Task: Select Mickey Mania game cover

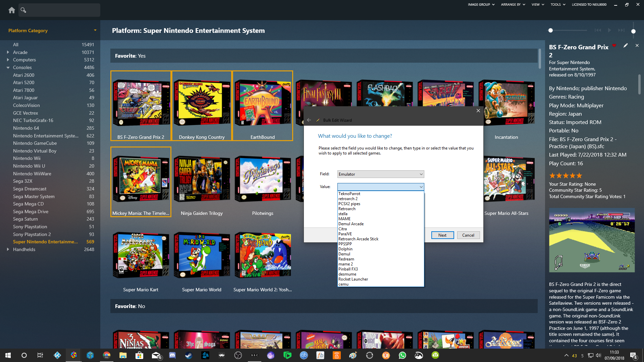Action: (141, 179)
